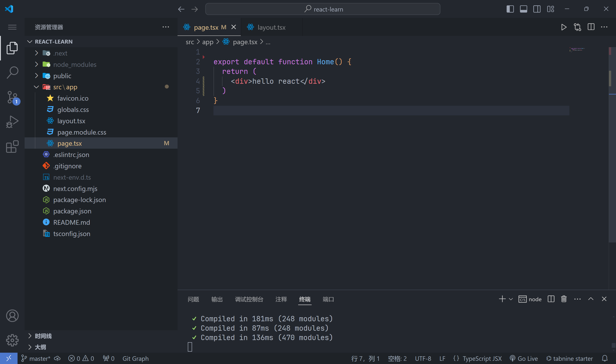616x364 pixels.
Task: Open the Search view in activity bar
Action: [12, 73]
